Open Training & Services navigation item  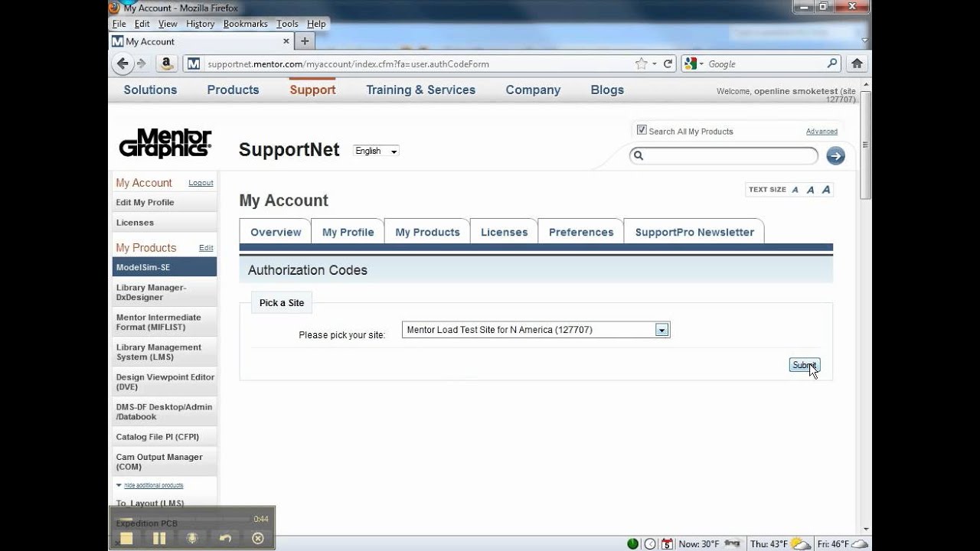[420, 90]
